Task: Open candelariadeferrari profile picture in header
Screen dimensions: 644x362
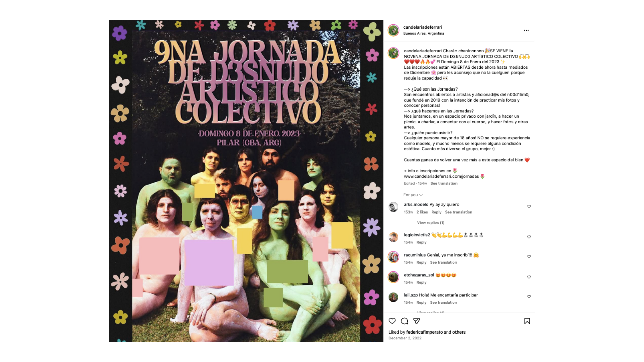Action: 393,30
